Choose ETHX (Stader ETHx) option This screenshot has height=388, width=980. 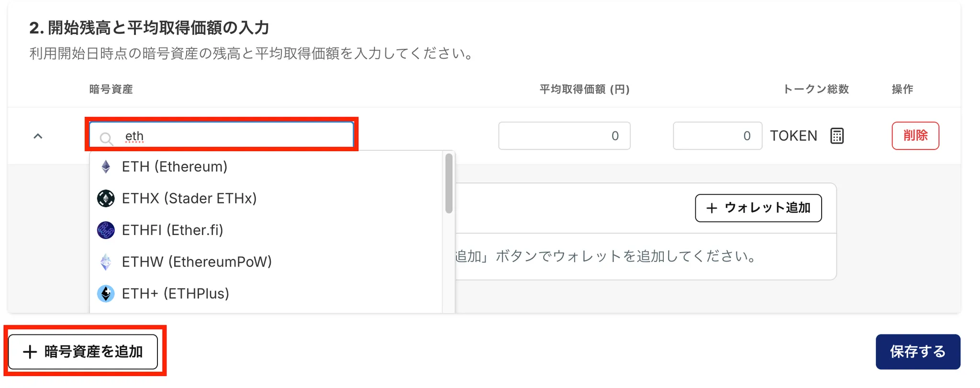[x=189, y=198]
